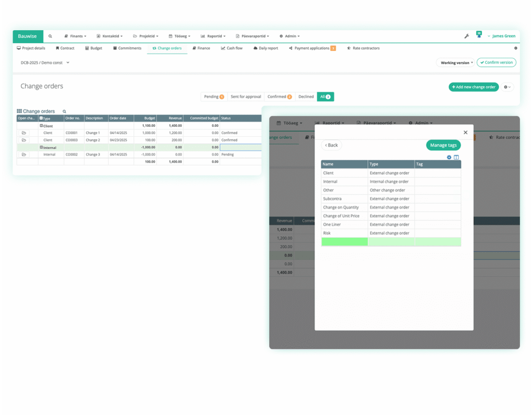Open the global search magnifier in the top bar
The image size is (532, 415).
(x=50, y=36)
